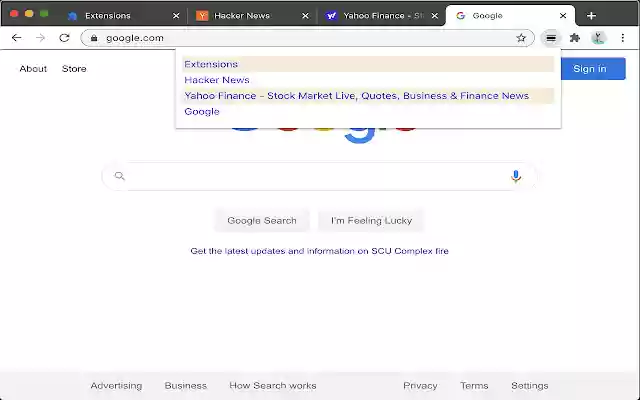
Task: Click the Sign in button
Action: (593, 69)
